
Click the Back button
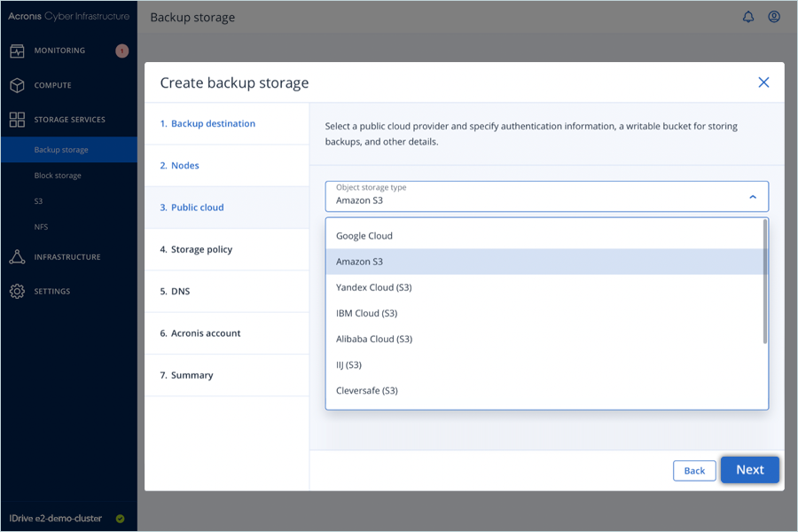694,471
